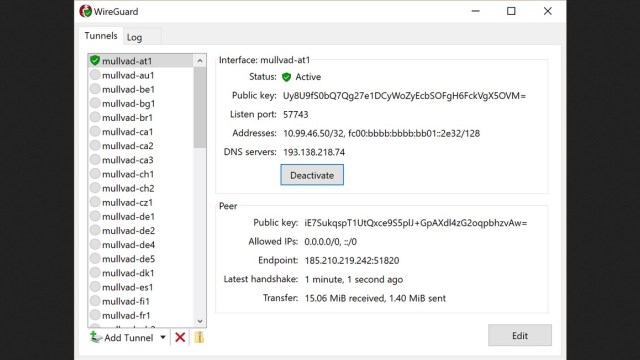640x360 pixels.
Task: Click the DNS server 193.138.218.74
Action: coord(314,152)
